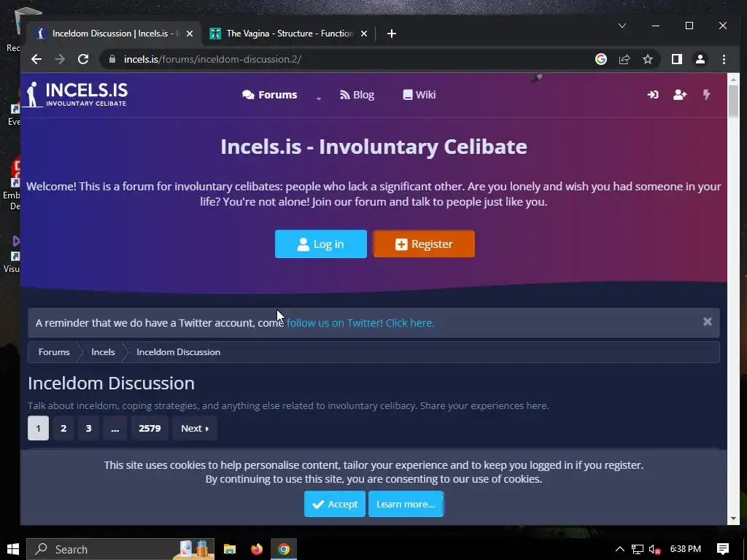Follow the Twitter Click here link

tap(360, 323)
